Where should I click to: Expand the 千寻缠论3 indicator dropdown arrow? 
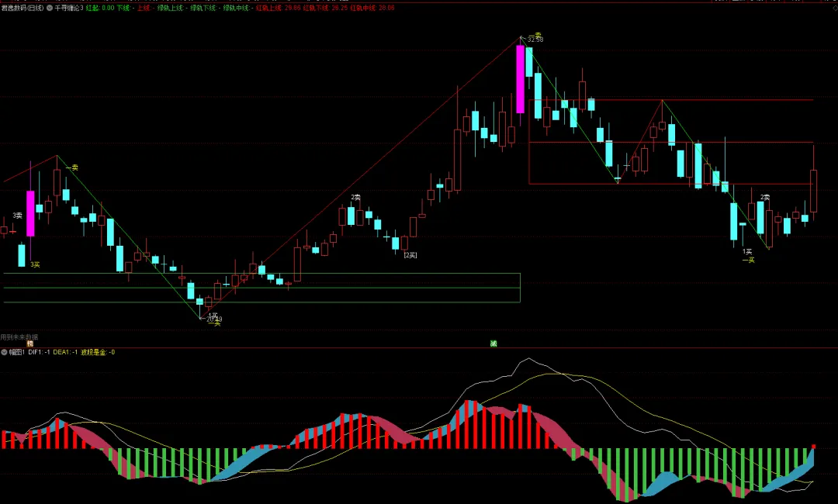[x=50, y=8]
